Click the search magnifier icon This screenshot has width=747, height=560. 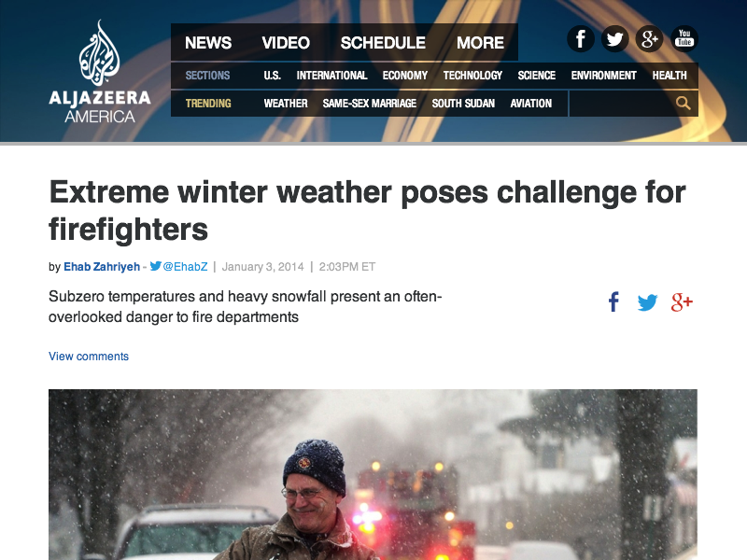(x=684, y=103)
